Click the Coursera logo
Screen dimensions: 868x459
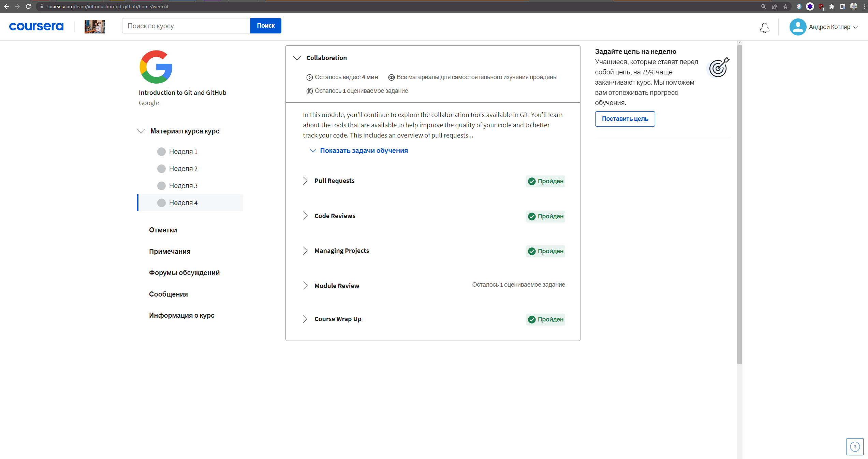pos(36,26)
